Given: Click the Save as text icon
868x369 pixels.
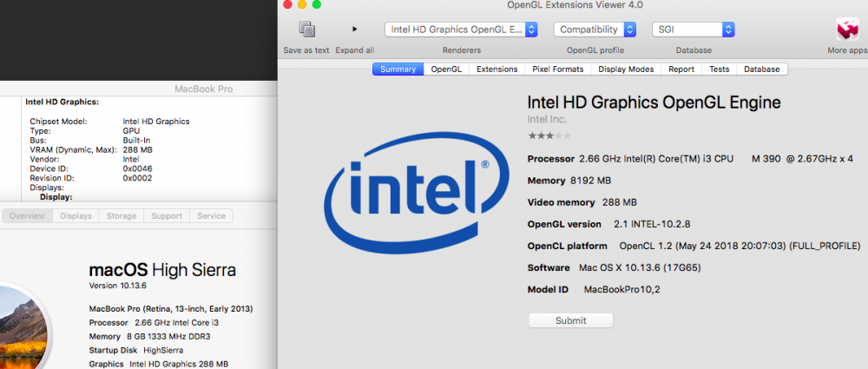Looking at the screenshot, I should (306, 30).
